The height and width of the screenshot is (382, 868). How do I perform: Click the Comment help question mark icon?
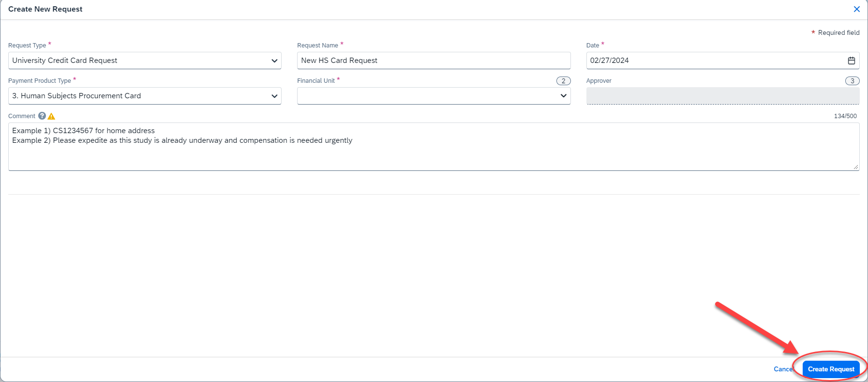(42, 116)
